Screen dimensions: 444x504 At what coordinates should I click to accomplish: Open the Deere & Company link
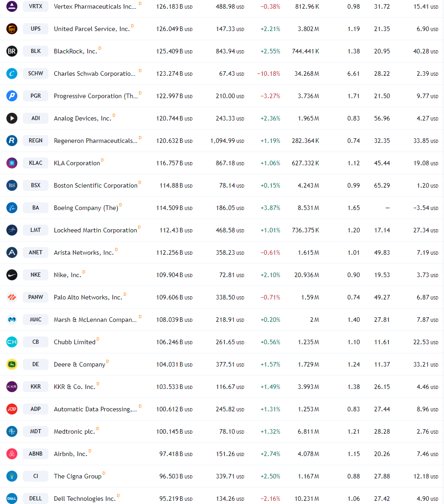[79, 364]
